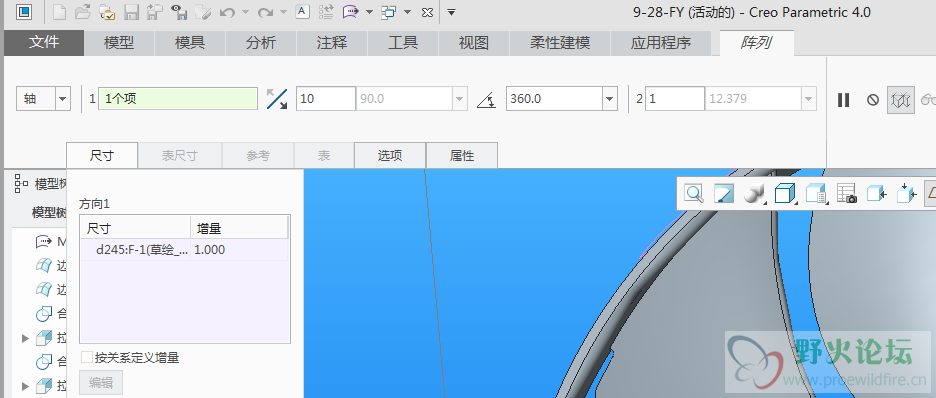Redo the last undone action
The height and width of the screenshot is (398, 936).
pos(265,12)
